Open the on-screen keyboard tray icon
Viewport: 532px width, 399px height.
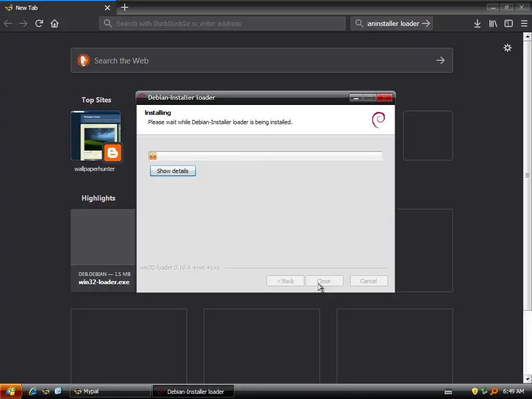448,392
